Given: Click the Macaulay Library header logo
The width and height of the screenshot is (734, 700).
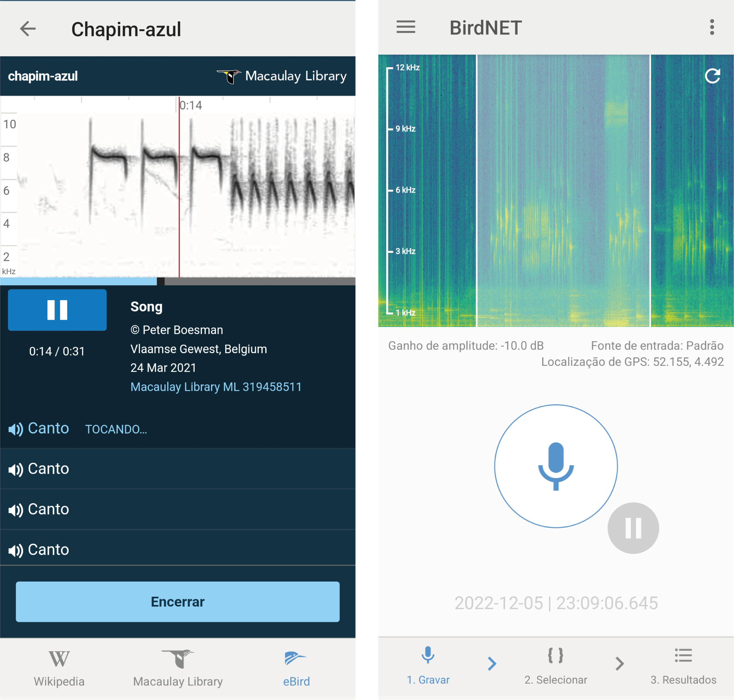Looking at the screenshot, I should [x=281, y=76].
